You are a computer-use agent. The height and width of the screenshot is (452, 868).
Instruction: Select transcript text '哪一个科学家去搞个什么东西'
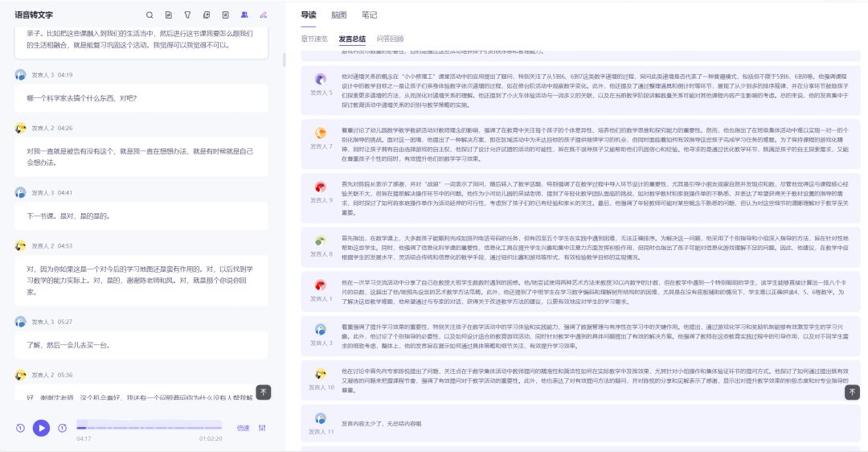[x=72, y=98]
